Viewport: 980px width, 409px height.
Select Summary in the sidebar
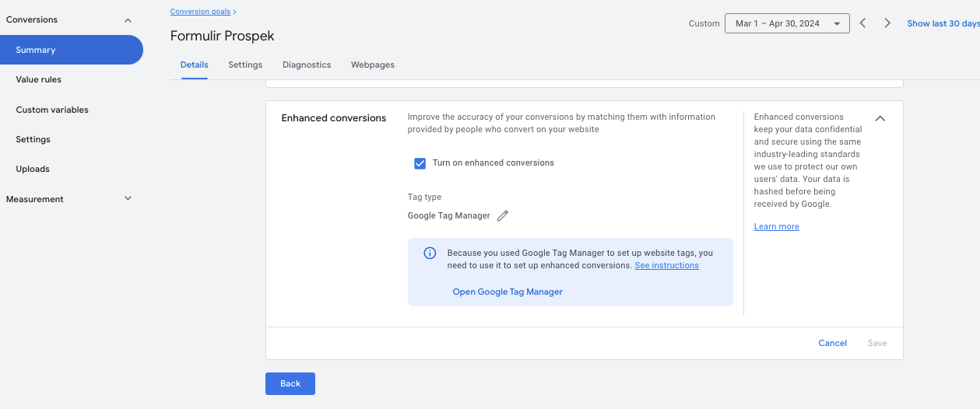[x=72, y=50]
